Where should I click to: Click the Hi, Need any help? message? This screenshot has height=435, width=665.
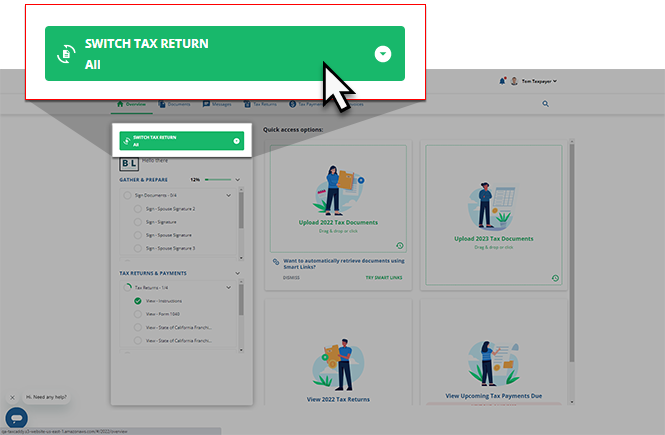click(46, 397)
